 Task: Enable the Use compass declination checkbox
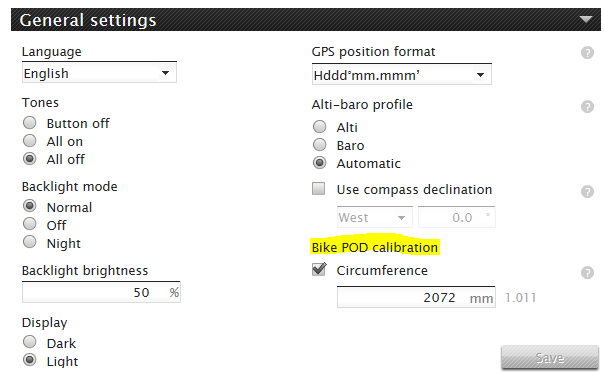pos(319,189)
